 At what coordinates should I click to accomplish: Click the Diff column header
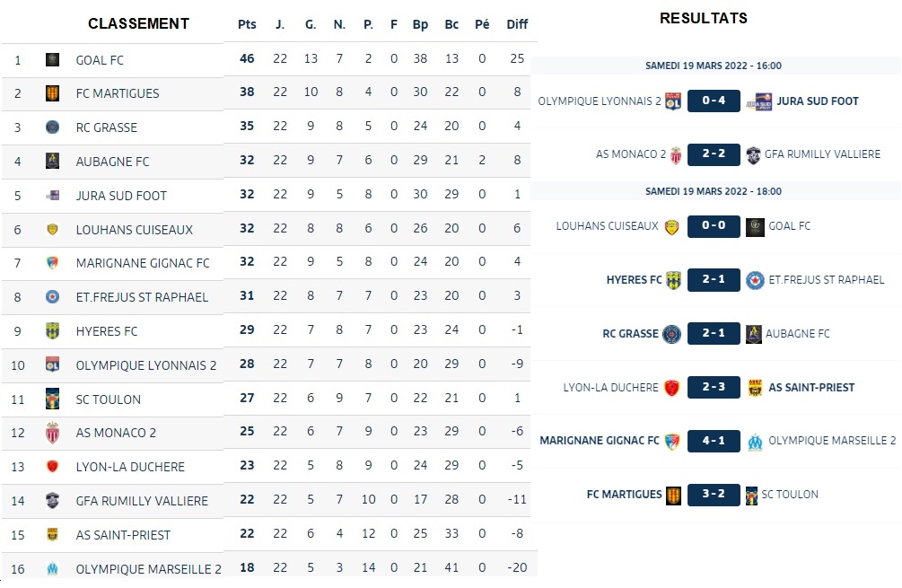click(x=517, y=24)
